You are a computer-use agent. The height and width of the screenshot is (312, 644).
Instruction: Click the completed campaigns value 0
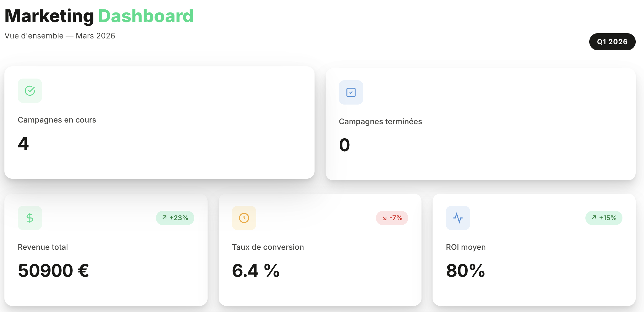click(344, 145)
